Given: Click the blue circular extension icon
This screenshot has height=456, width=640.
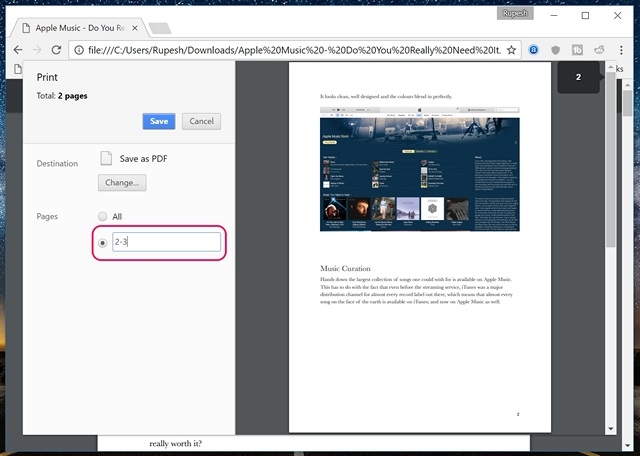Looking at the screenshot, I should [534, 49].
